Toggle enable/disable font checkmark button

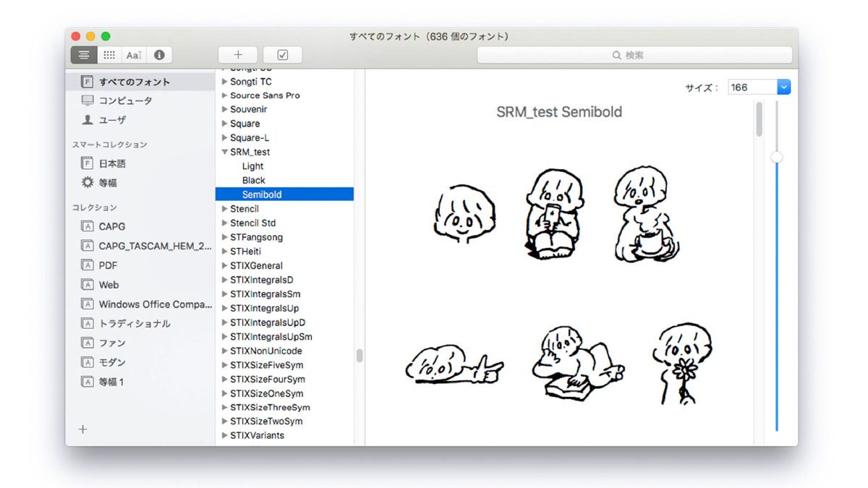pos(283,55)
